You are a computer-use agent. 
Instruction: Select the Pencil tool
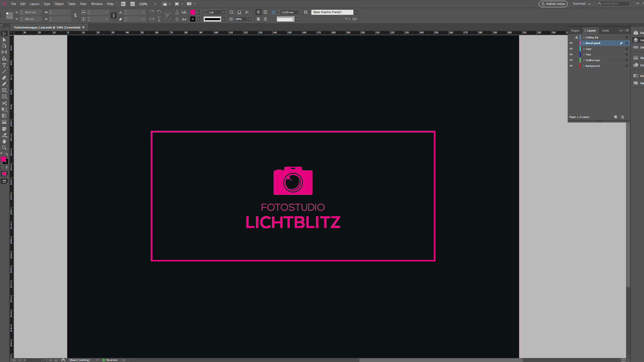5,84
